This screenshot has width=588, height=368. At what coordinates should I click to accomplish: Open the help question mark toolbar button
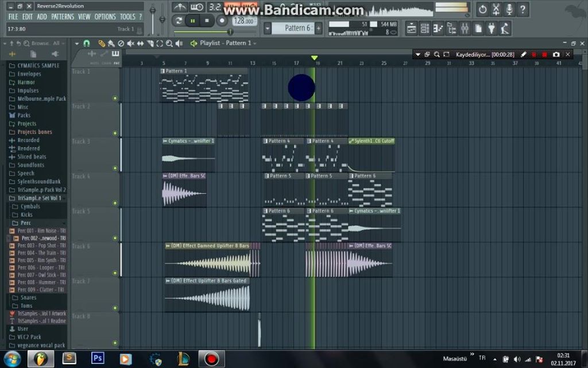tap(523, 9)
